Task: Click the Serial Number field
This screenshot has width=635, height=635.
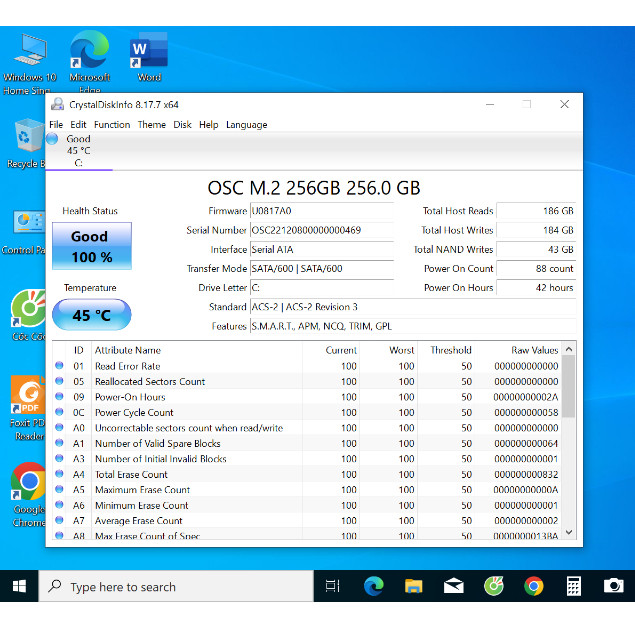Action: click(x=322, y=230)
